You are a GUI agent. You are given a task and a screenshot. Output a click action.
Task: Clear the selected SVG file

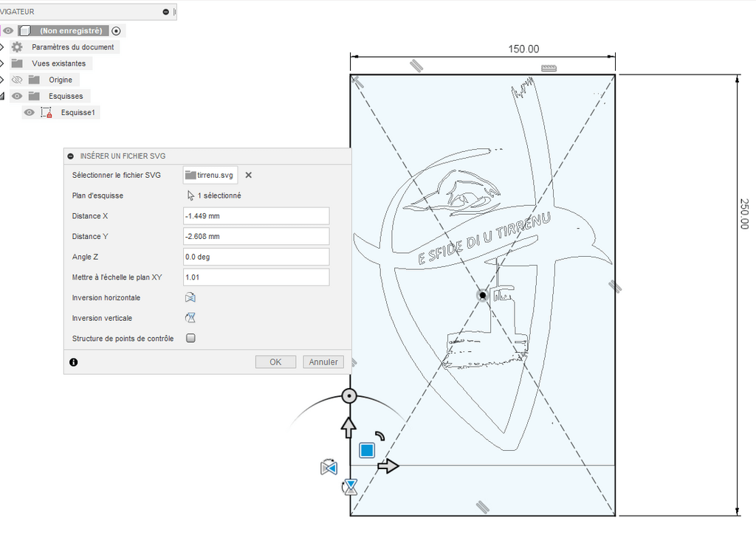tap(248, 176)
